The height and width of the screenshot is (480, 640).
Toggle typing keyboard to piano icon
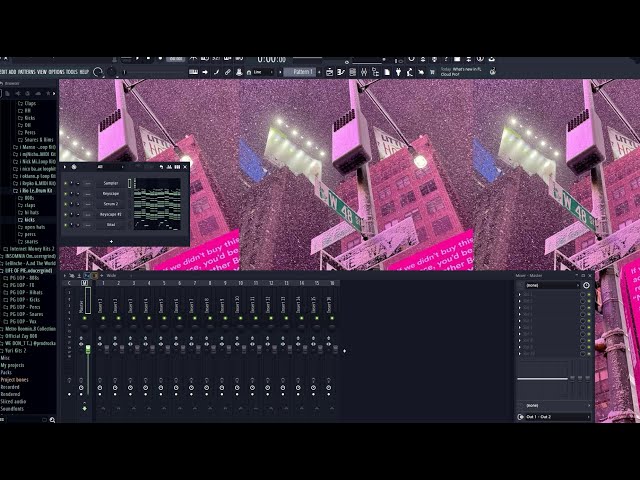click(193, 72)
